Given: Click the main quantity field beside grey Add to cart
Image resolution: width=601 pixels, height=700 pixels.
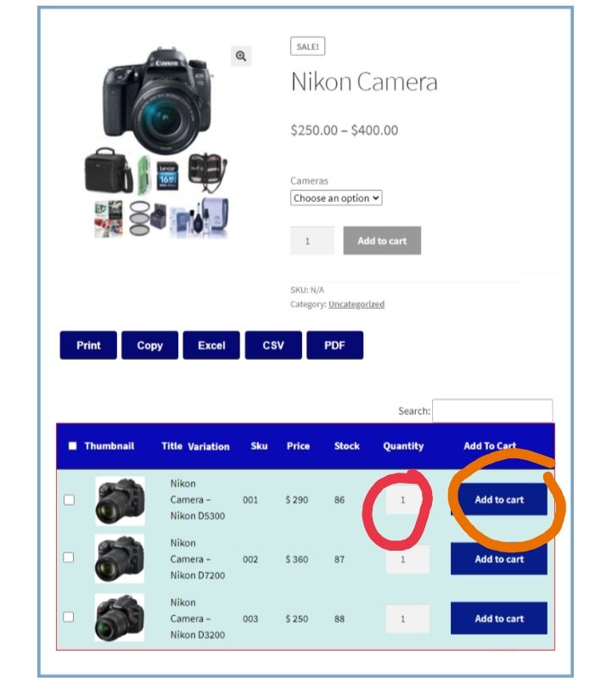Looking at the screenshot, I should pos(312,241).
